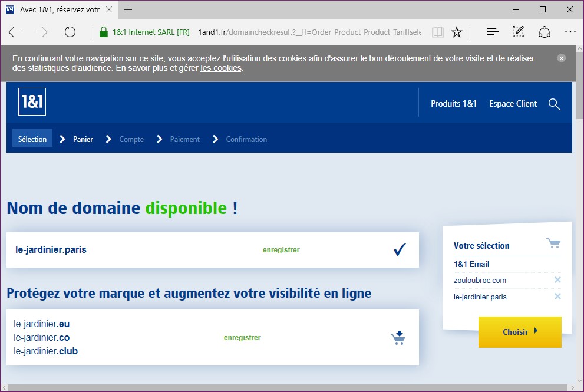Dismiss the cookie notice banner
Image resolution: width=584 pixels, height=392 pixels.
coord(562,58)
